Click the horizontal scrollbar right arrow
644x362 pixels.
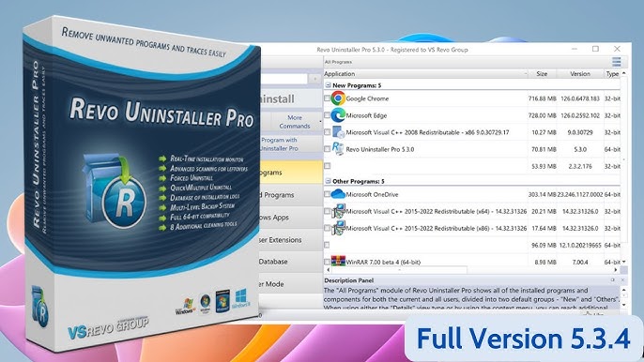coord(616,270)
